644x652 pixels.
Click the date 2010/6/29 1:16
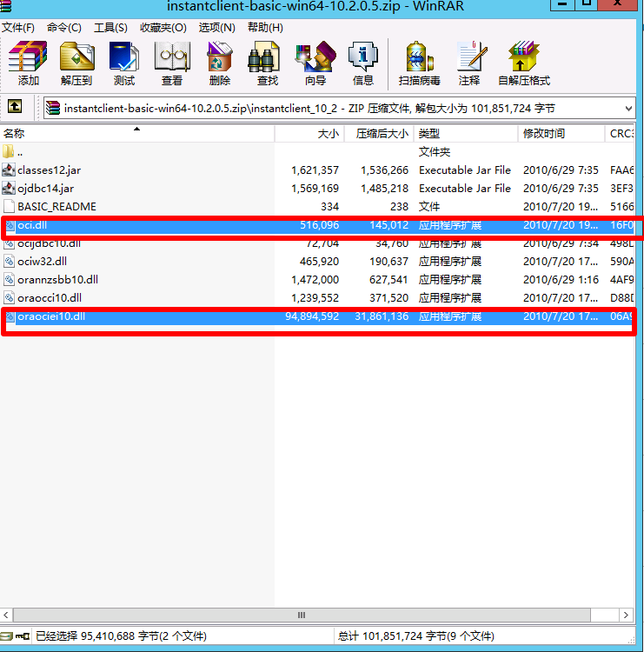561,280
